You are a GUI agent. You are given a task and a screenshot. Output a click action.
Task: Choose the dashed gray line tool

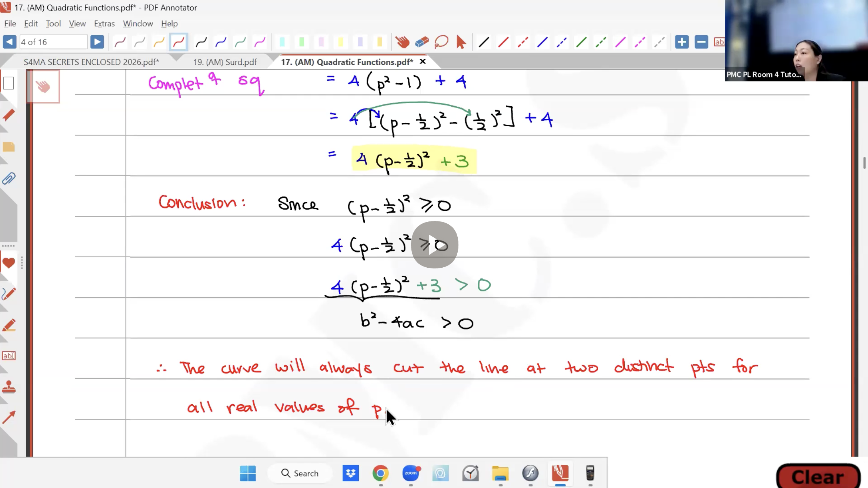point(660,42)
